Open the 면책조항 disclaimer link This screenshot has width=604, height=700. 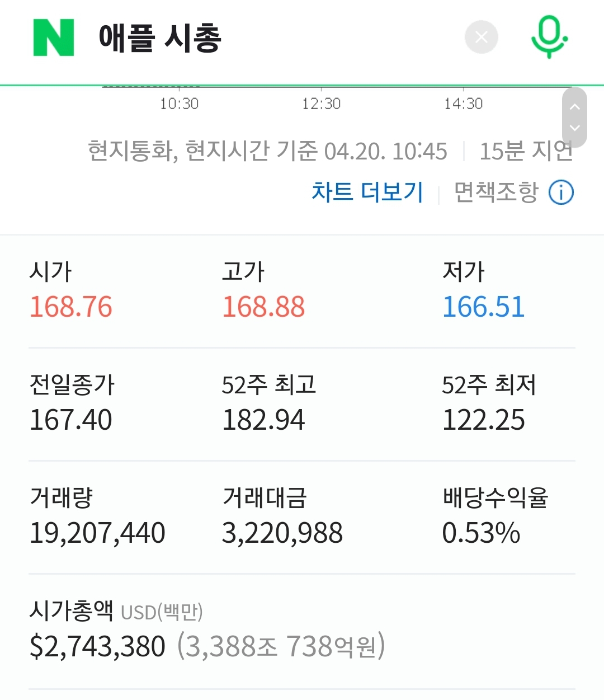tap(496, 192)
